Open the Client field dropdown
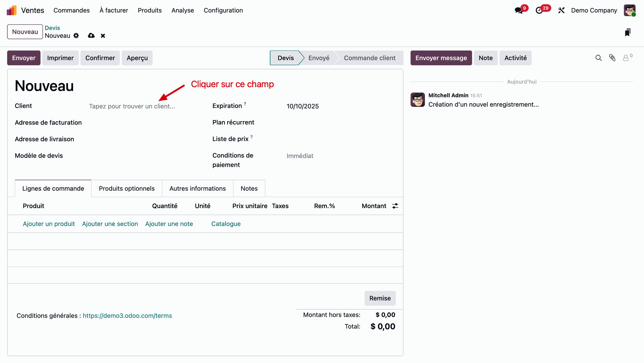644x363 pixels. click(132, 106)
